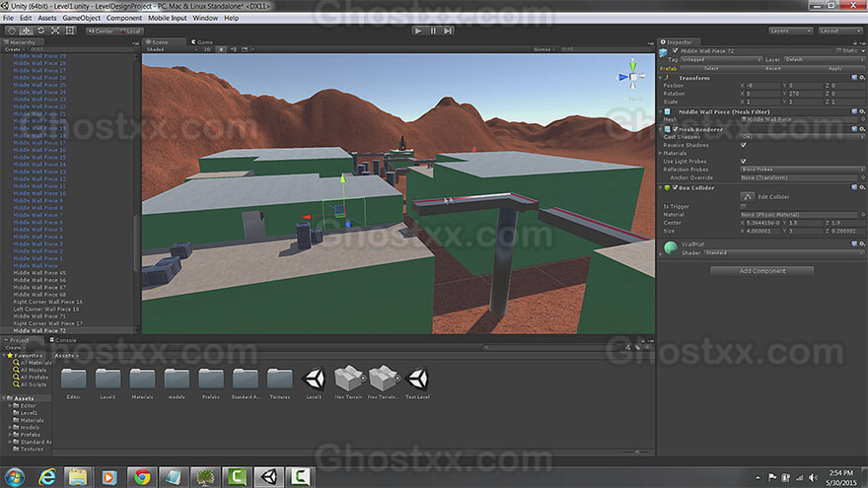Open the Mobile Input menu
Viewport: 868px width, 488px height.
[x=167, y=19]
